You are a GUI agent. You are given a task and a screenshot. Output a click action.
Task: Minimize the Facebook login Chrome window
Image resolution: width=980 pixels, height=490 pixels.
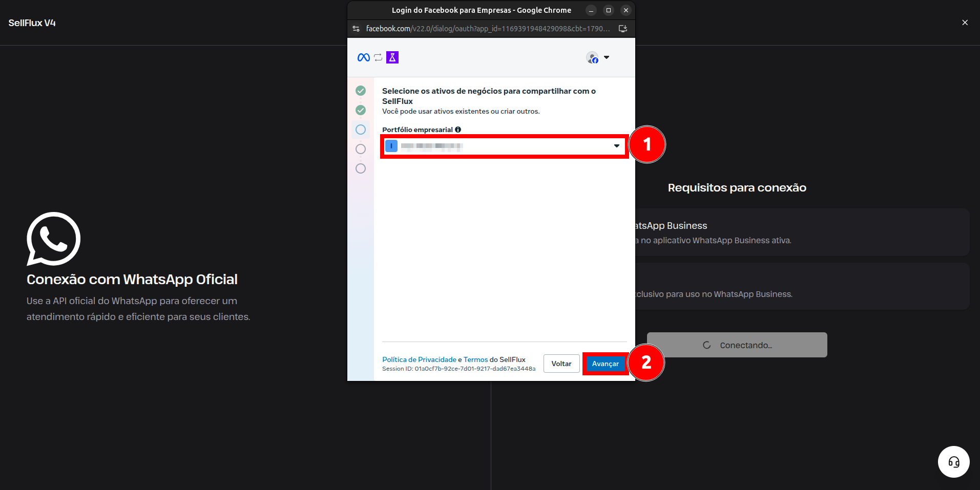(591, 10)
